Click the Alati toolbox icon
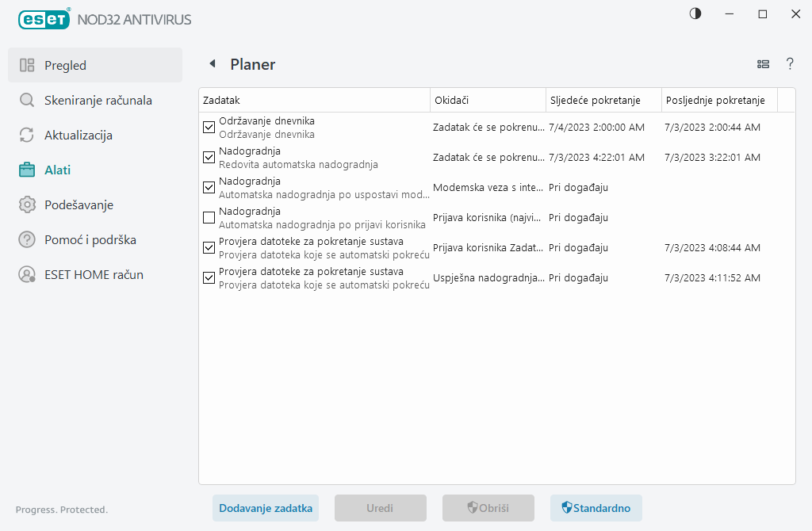Image resolution: width=812 pixels, height=531 pixels. (27, 170)
